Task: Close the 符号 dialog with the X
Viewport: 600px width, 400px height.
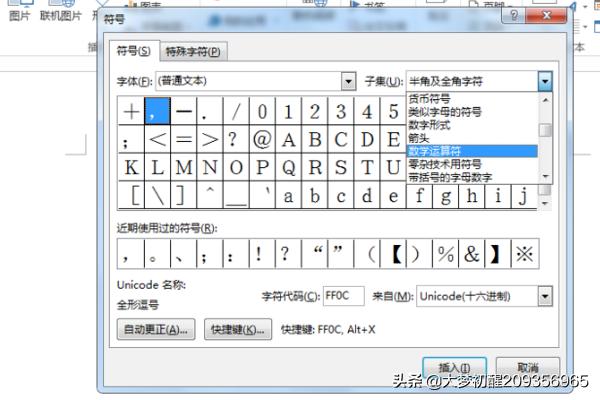Action: pyautogui.click(x=546, y=15)
